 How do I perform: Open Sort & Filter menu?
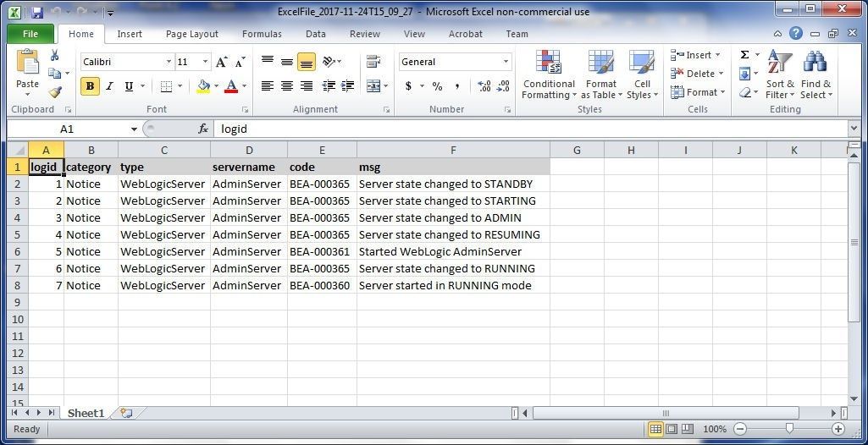pyautogui.click(x=780, y=74)
